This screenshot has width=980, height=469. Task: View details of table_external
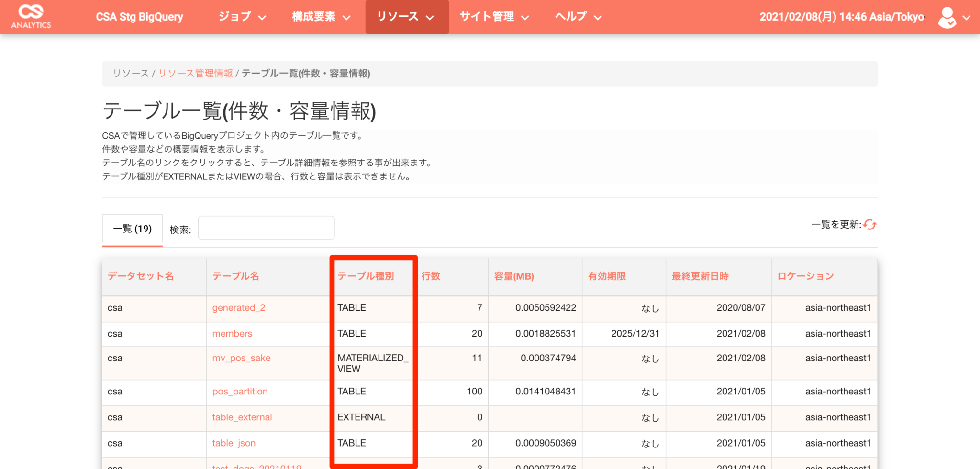tap(242, 417)
